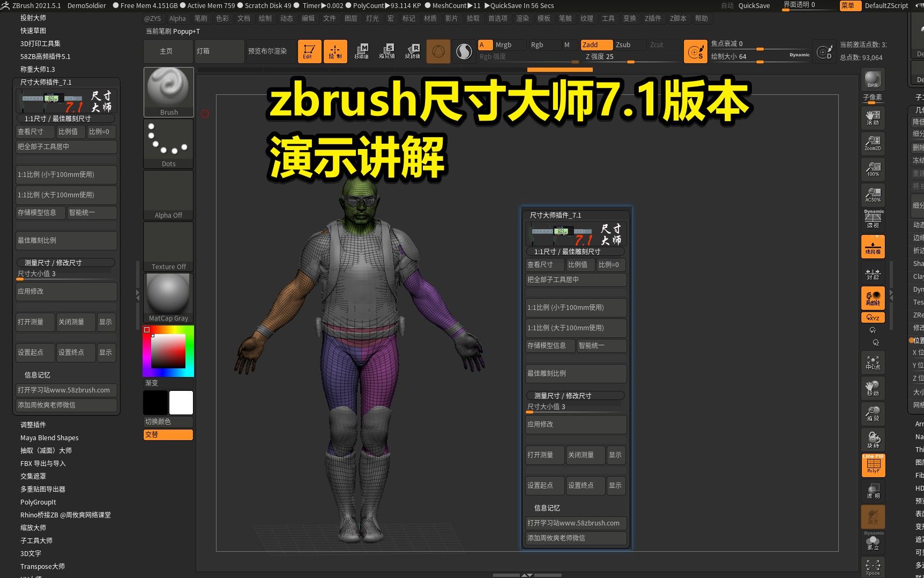The image size is (924, 578).
Task: Toggle the Solo isolate icon
Action: coord(873,542)
